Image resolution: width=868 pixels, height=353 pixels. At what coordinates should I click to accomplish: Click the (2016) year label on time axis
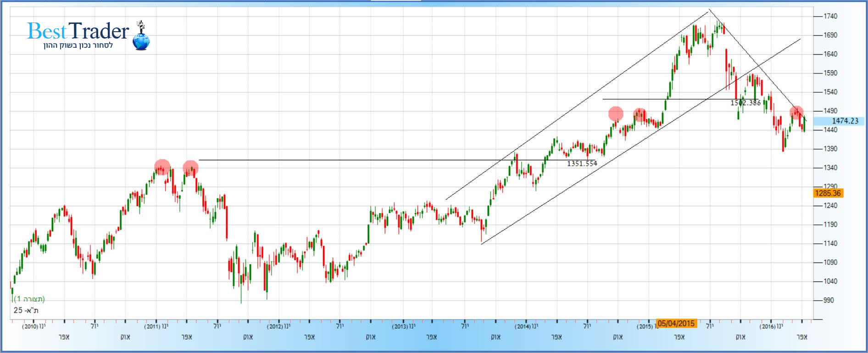coord(768,326)
